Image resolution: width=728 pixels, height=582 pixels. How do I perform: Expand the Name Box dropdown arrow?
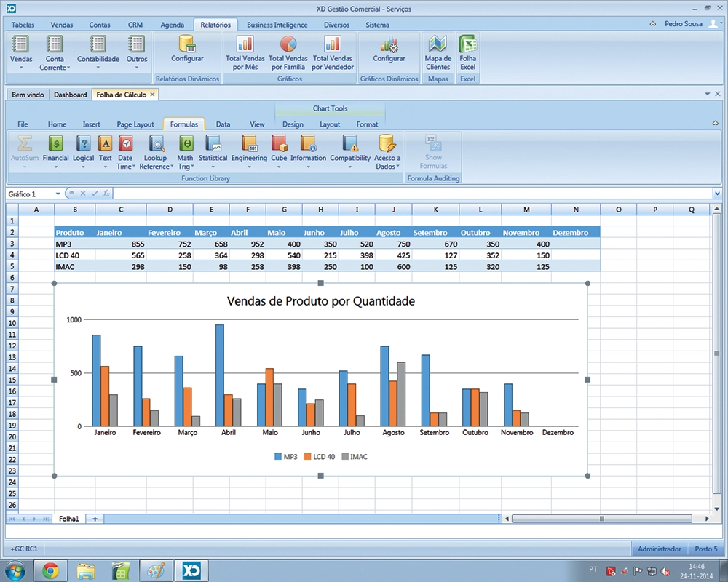pyautogui.click(x=57, y=194)
